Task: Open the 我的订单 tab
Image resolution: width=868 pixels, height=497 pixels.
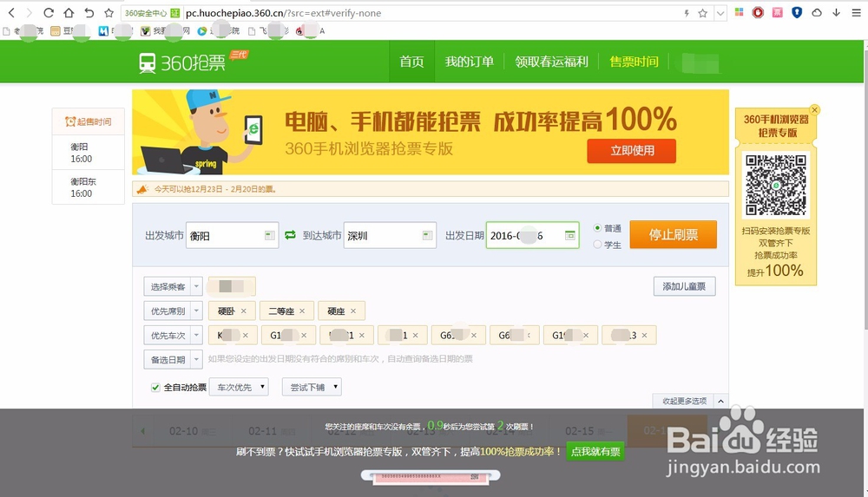Action: [470, 62]
